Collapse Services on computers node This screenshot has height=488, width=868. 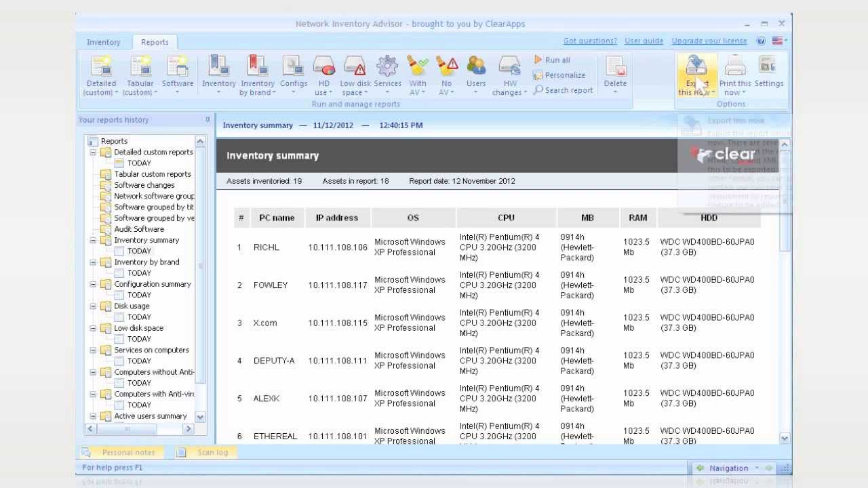click(x=94, y=350)
